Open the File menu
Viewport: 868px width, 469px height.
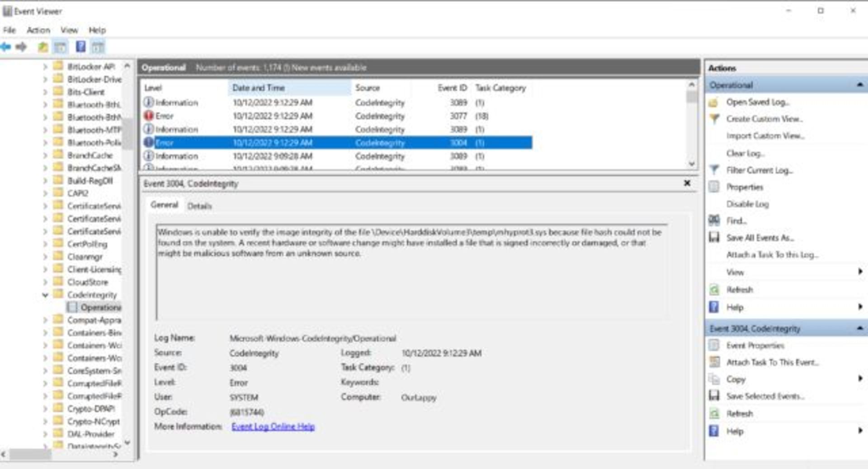click(9, 30)
